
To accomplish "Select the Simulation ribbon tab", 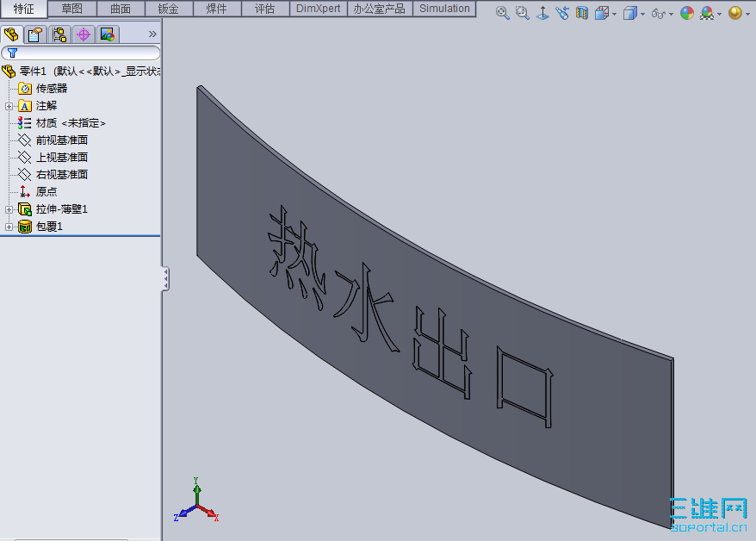I will pyautogui.click(x=444, y=9).
